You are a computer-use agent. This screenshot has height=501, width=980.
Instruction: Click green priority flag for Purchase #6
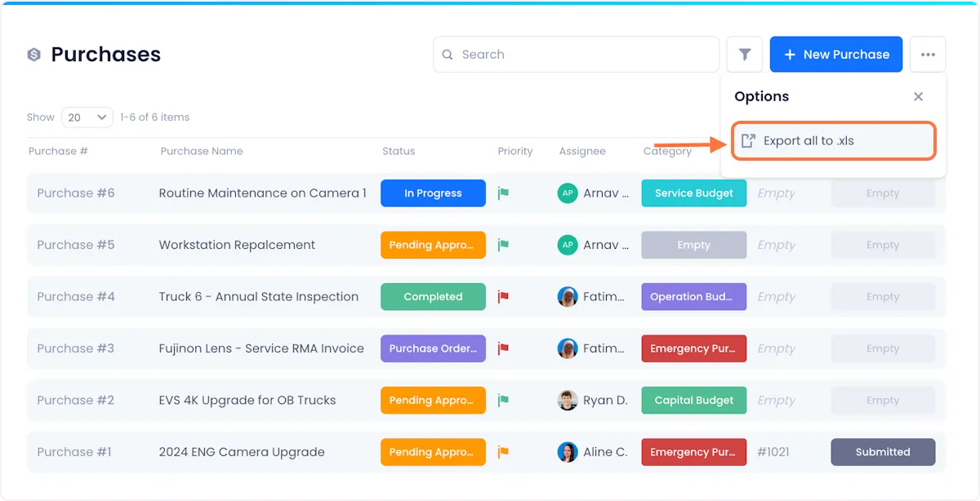(x=504, y=193)
